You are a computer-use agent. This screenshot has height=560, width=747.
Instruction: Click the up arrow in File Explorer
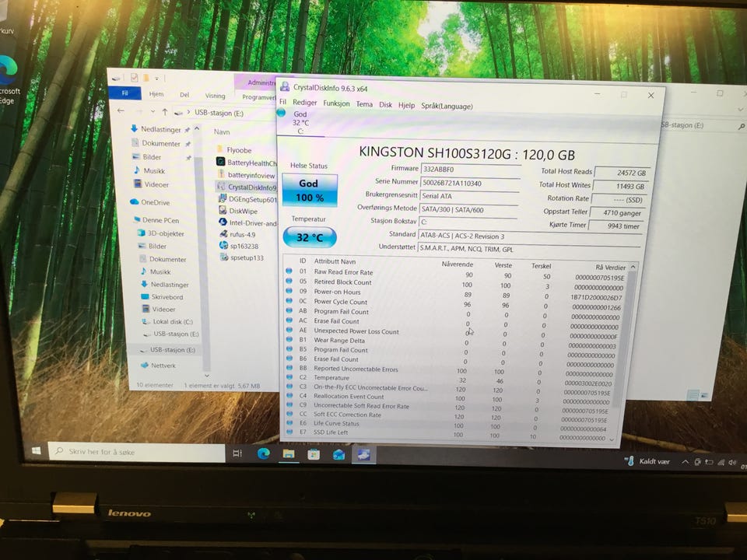[x=165, y=112]
